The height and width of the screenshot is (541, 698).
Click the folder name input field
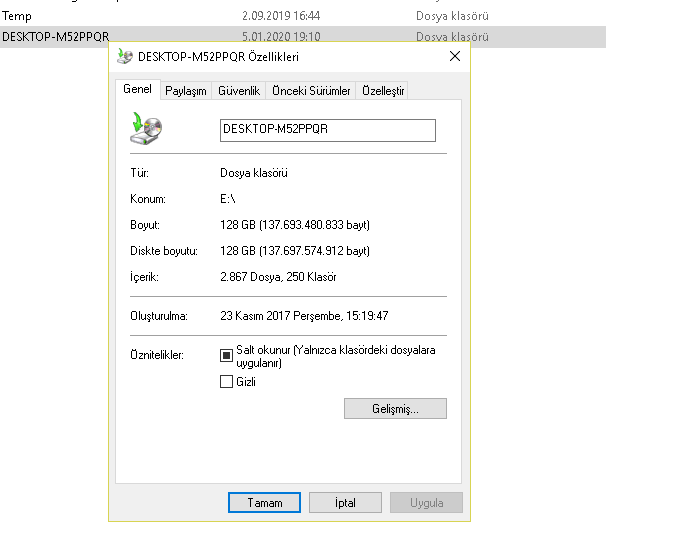tap(328, 130)
